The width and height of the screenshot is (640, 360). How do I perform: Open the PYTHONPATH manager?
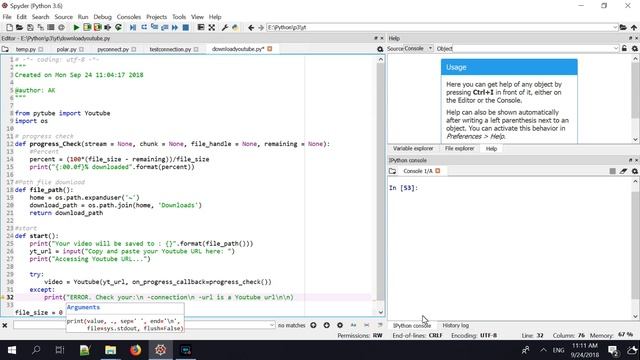coord(235,27)
